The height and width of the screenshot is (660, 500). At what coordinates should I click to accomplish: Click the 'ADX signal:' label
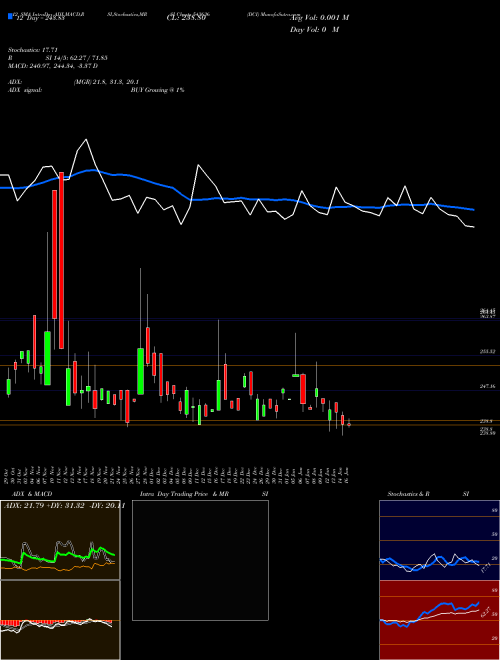[25, 90]
